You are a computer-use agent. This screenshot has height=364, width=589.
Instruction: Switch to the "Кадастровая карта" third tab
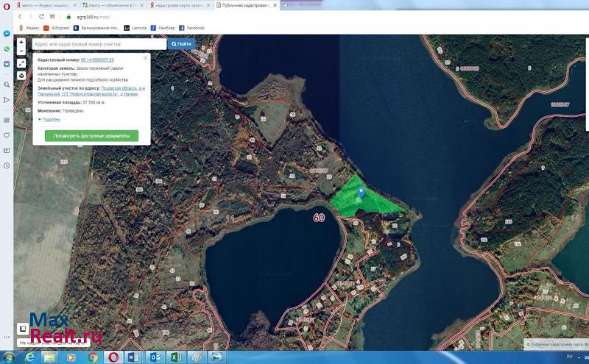[x=181, y=5]
